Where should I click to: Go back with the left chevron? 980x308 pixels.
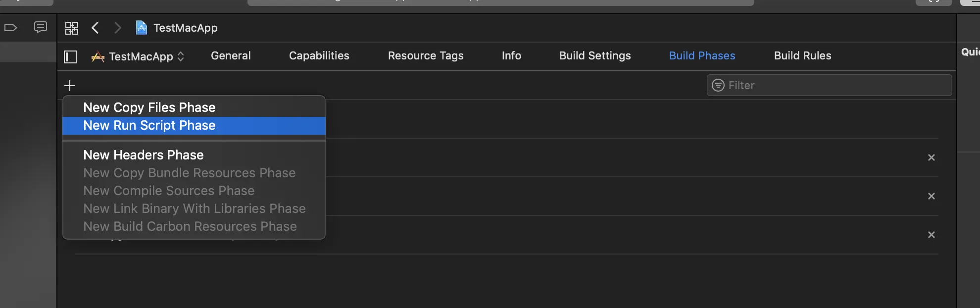pyautogui.click(x=96, y=28)
